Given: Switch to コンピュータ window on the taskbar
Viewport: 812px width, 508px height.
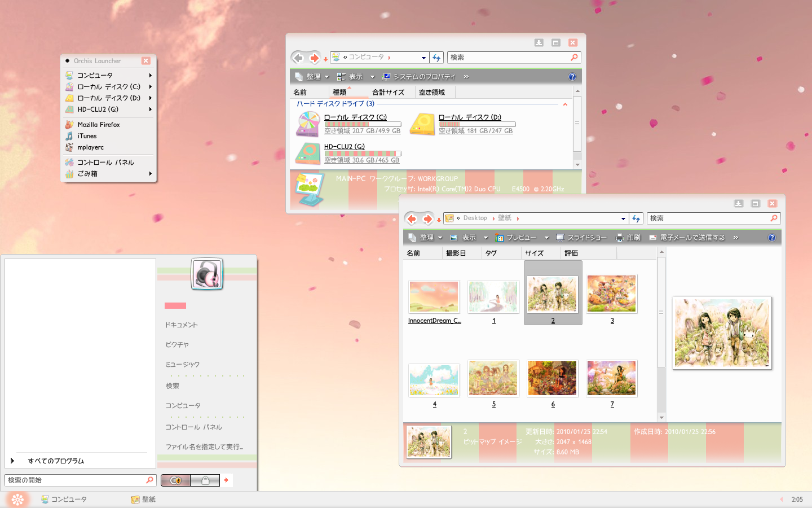Looking at the screenshot, I should pos(64,500).
